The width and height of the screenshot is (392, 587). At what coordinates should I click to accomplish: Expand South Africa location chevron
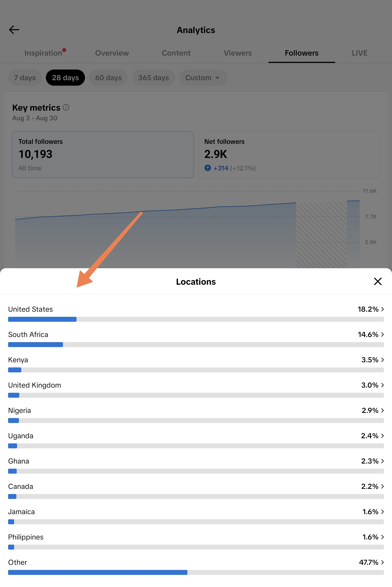[382, 335]
